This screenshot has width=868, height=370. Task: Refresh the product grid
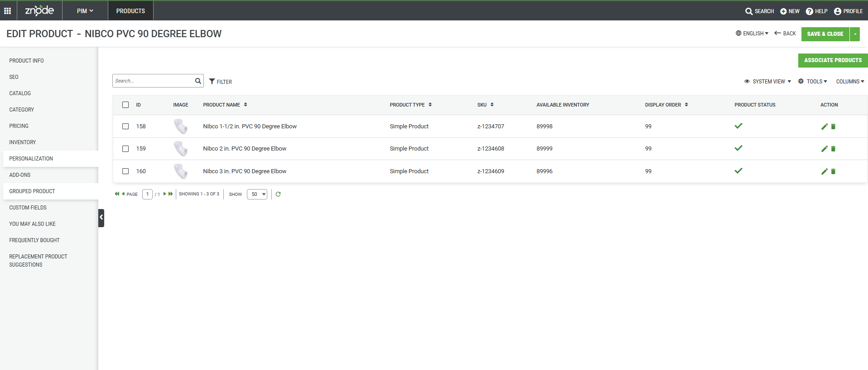click(x=278, y=194)
